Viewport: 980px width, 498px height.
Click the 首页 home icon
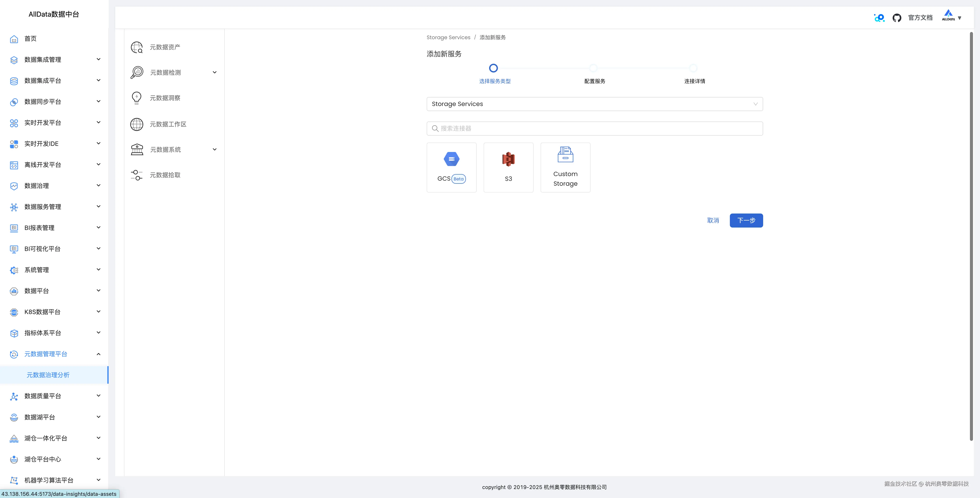pos(14,39)
